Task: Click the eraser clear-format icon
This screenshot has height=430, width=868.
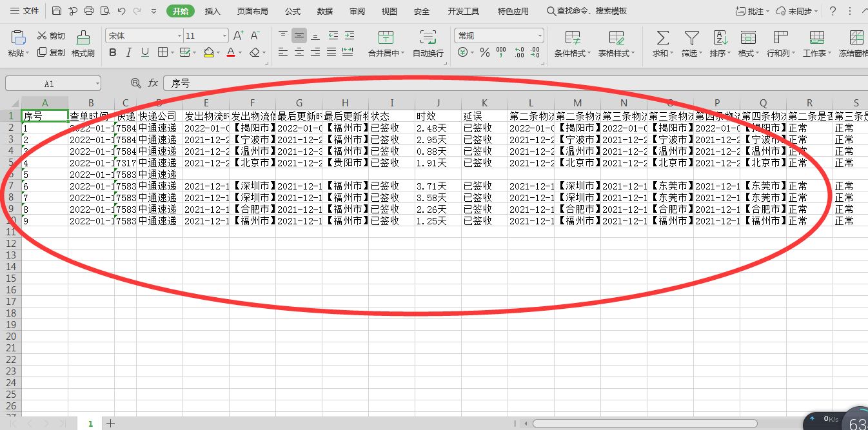Action: coord(255,53)
